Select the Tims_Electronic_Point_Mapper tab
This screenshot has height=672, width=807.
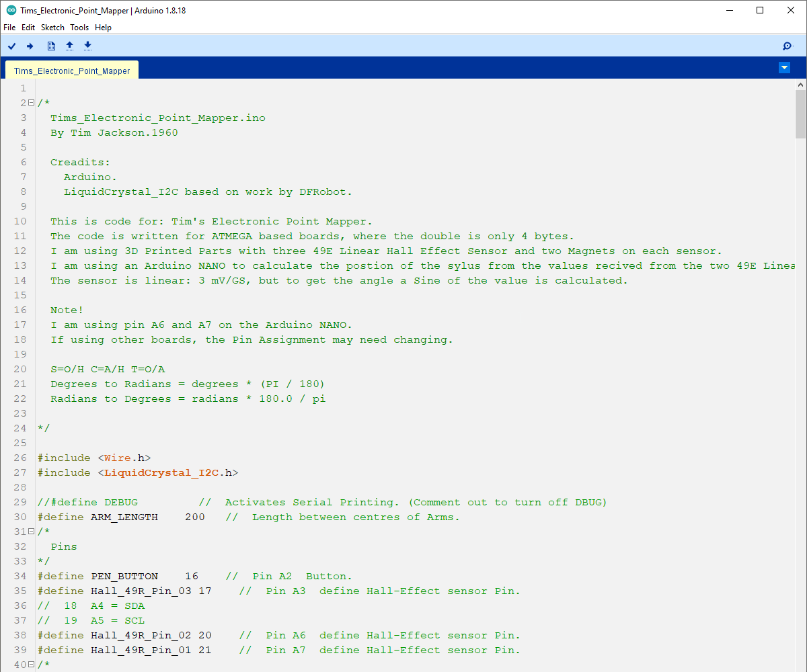click(x=71, y=69)
